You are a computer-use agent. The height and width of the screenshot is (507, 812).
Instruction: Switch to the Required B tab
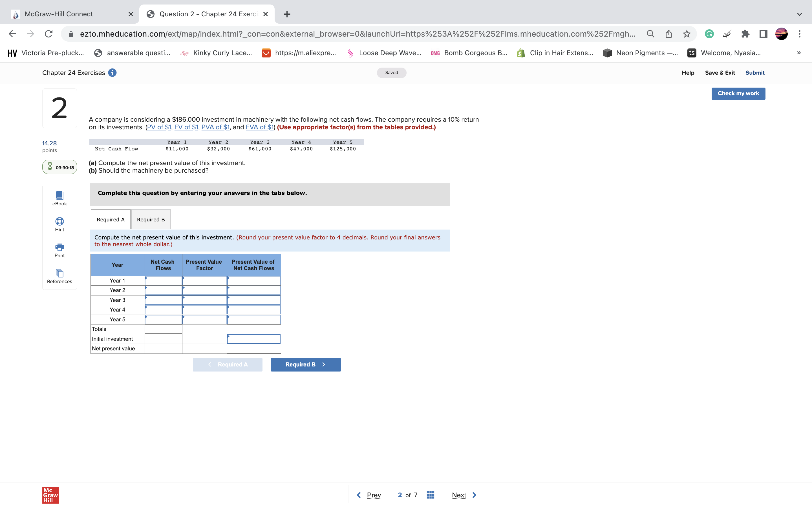[151, 220]
